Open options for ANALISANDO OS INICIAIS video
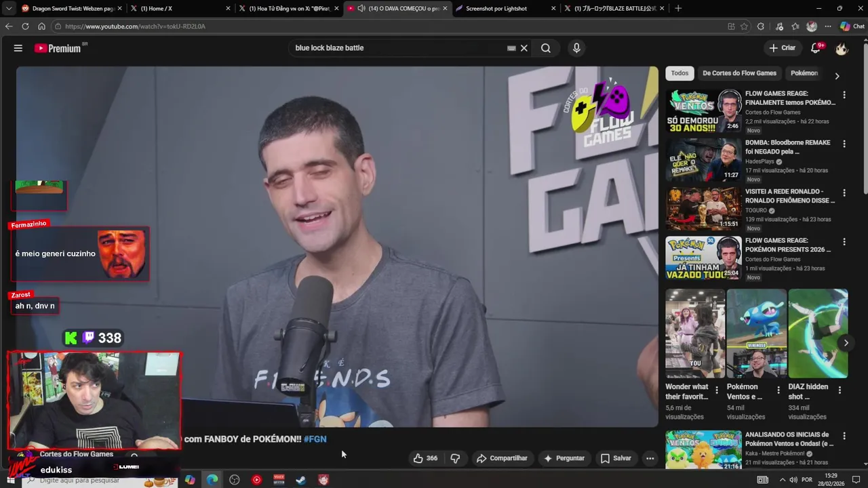Screen dimensions: 868x488 (844, 436)
